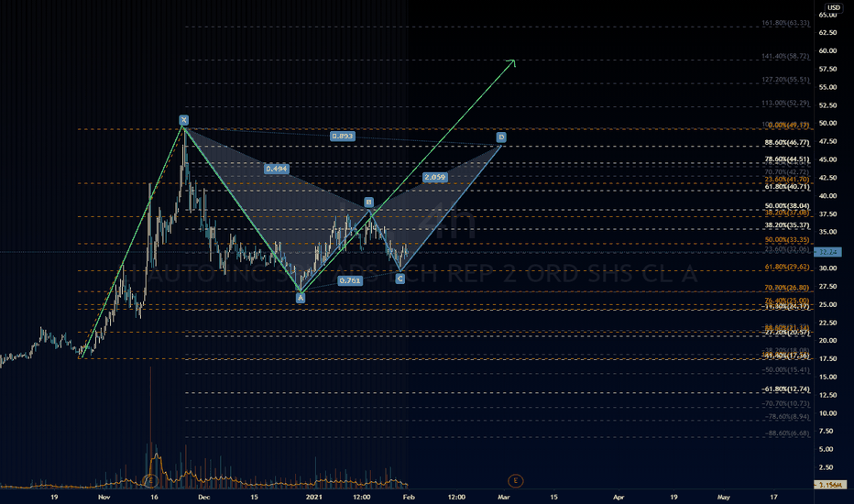
Task: Click the -70.70%(10.73) Fibonacci level
Action: point(786,404)
